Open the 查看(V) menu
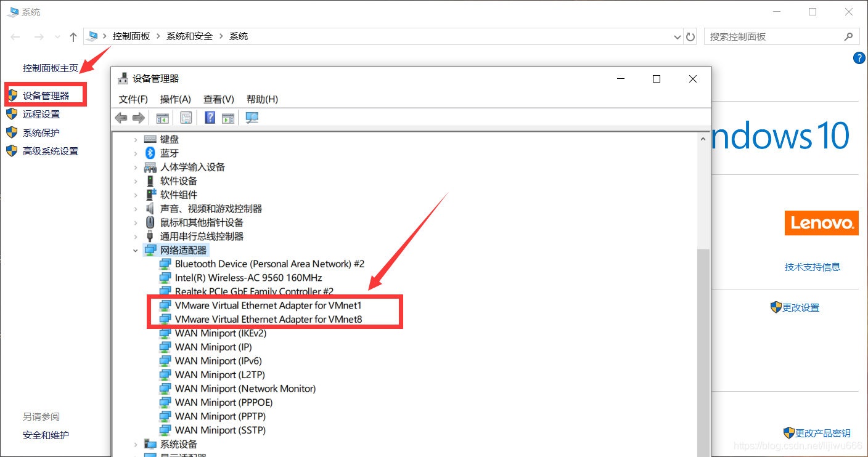The image size is (868, 457). click(x=219, y=99)
